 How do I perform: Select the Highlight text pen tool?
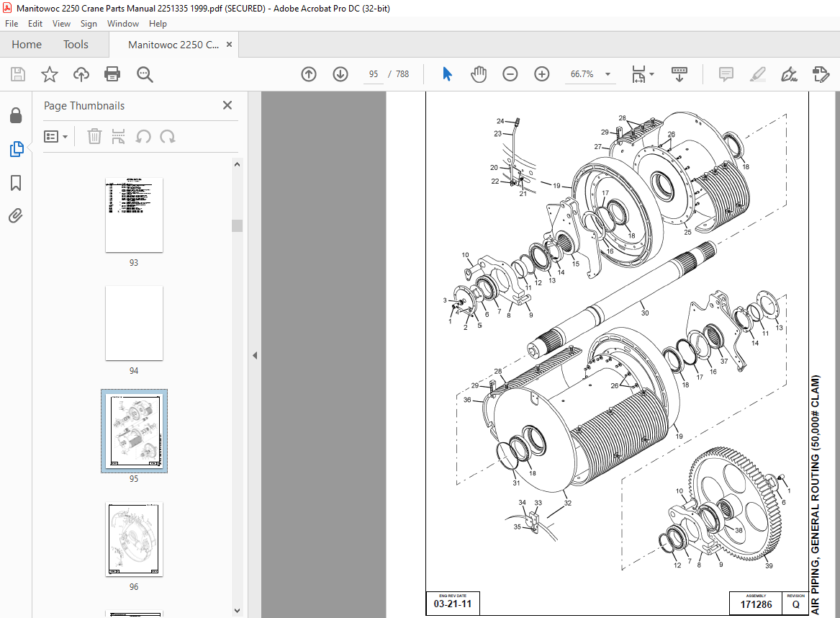click(757, 74)
